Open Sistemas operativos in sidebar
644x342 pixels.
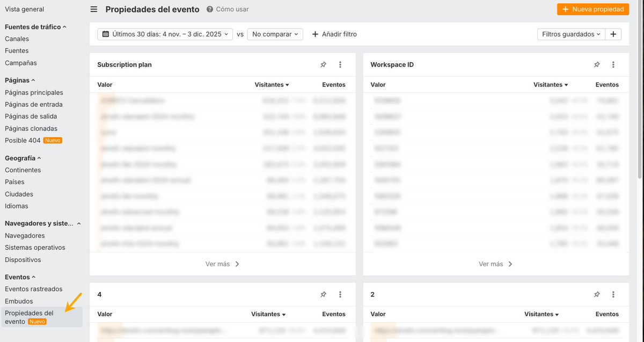click(35, 248)
